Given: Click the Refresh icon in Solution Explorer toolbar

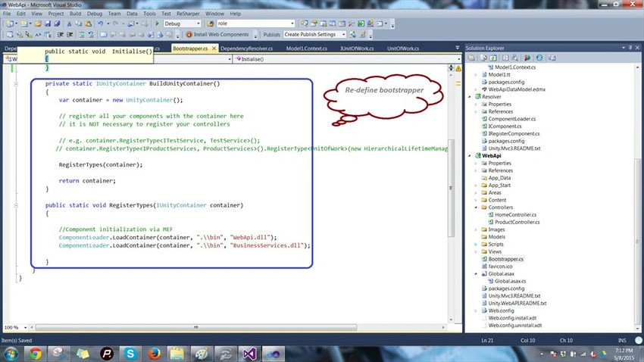Looking at the screenshot, I should click(x=493, y=58).
